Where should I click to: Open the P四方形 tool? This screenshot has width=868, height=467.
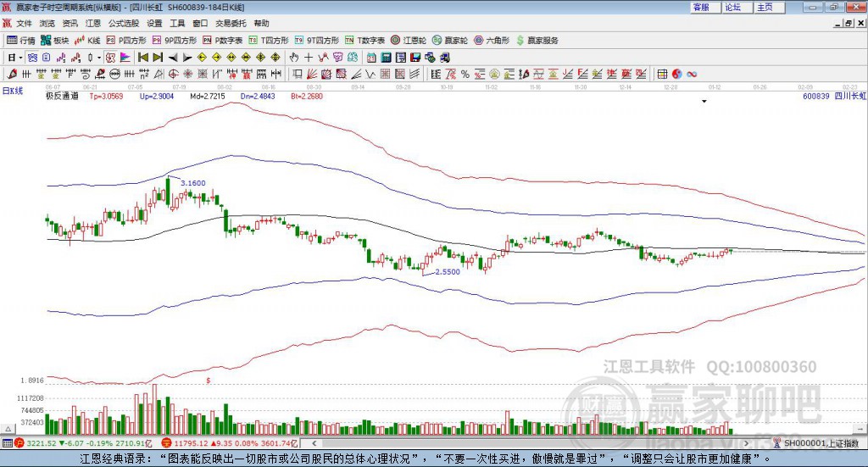click(x=125, y=41)
